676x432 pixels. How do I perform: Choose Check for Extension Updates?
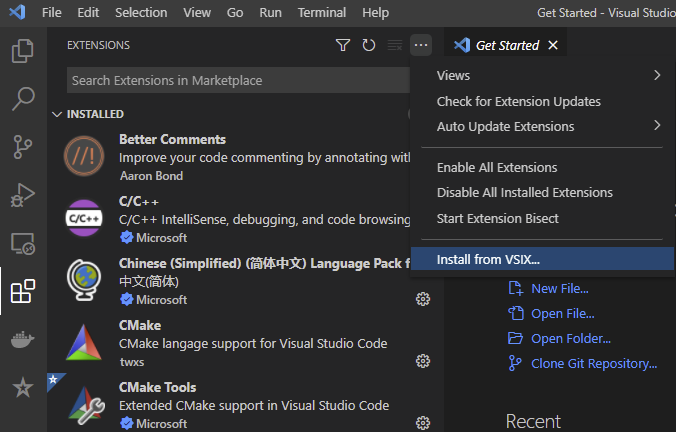(518, 101)
